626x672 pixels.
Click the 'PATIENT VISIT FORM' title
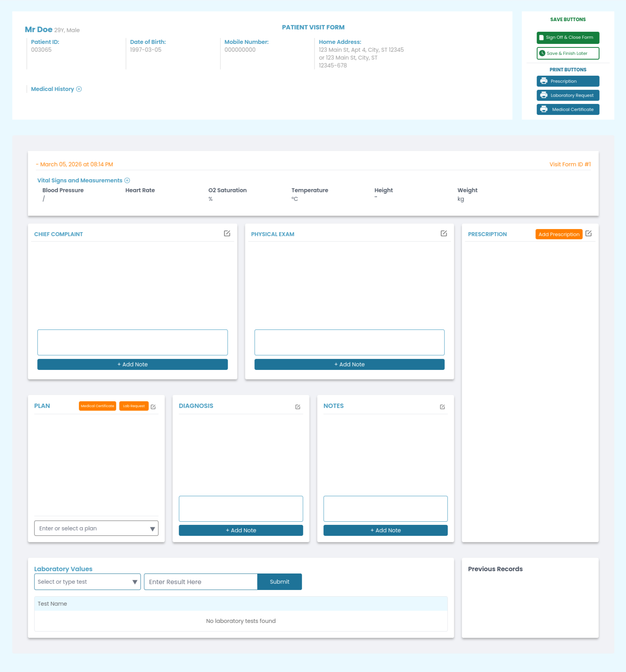pos(313,27)
